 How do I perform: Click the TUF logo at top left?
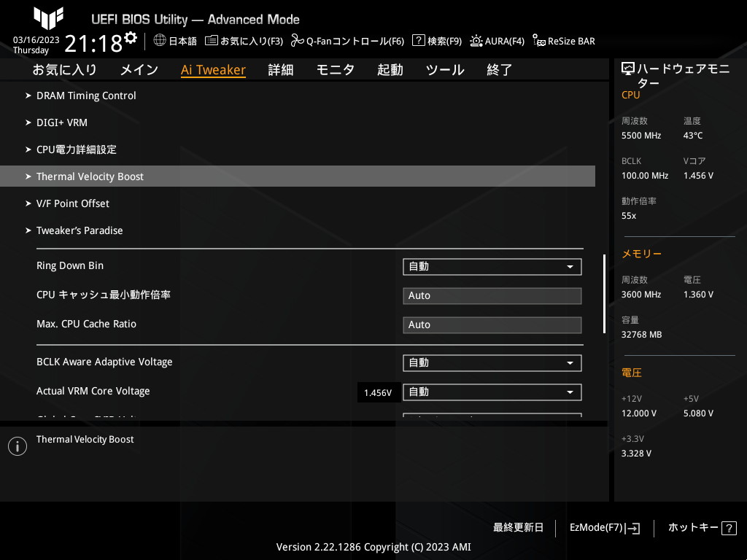pos(48,18)
